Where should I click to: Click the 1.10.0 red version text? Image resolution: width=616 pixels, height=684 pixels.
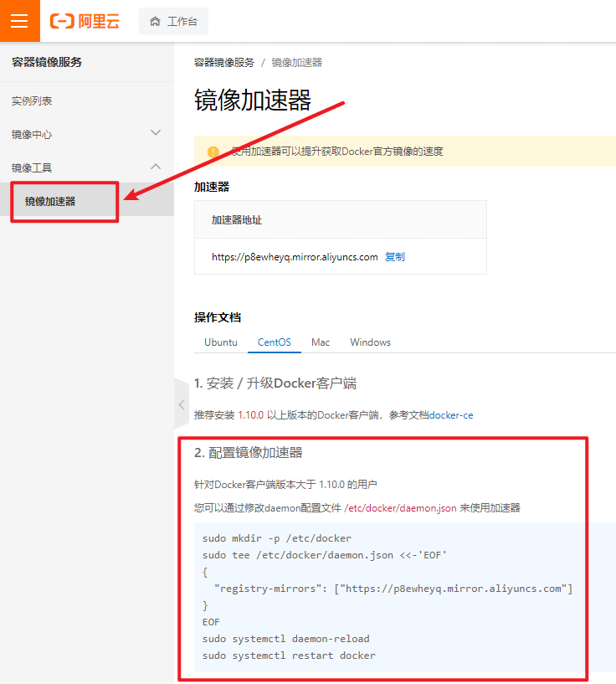pyautogui.click(x=251, y=415)
